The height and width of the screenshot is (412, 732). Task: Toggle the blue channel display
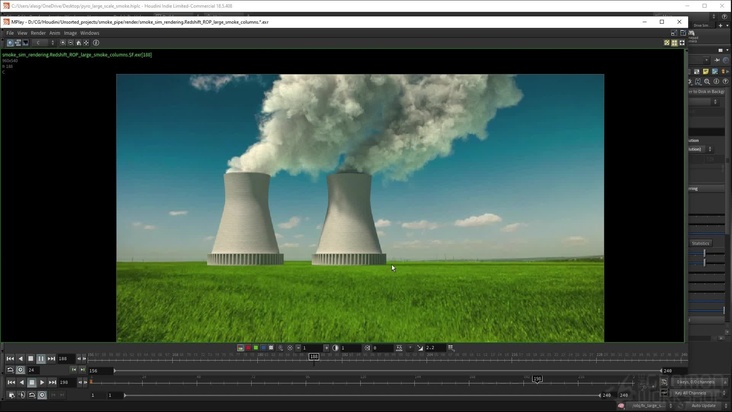tap(263, 348)
